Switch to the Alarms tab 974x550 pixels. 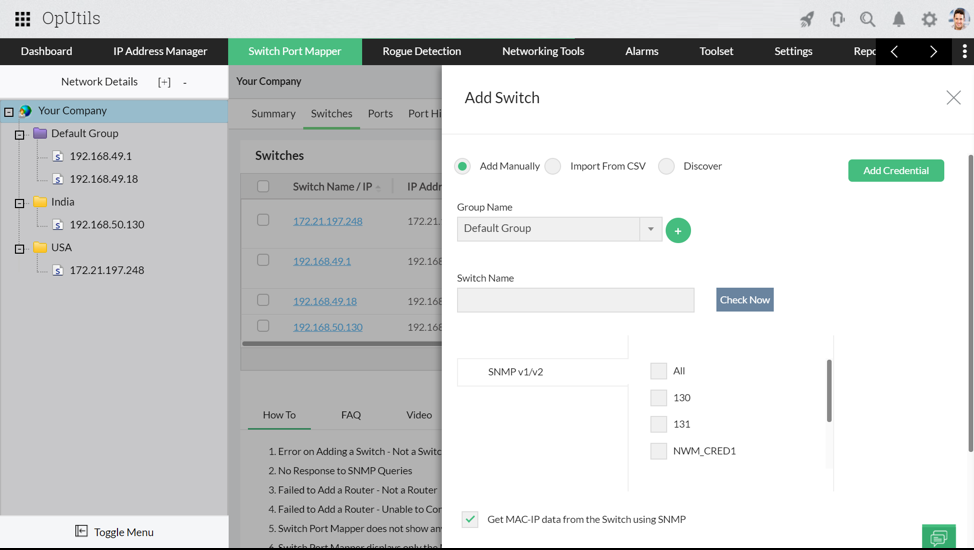pos(642,52)
